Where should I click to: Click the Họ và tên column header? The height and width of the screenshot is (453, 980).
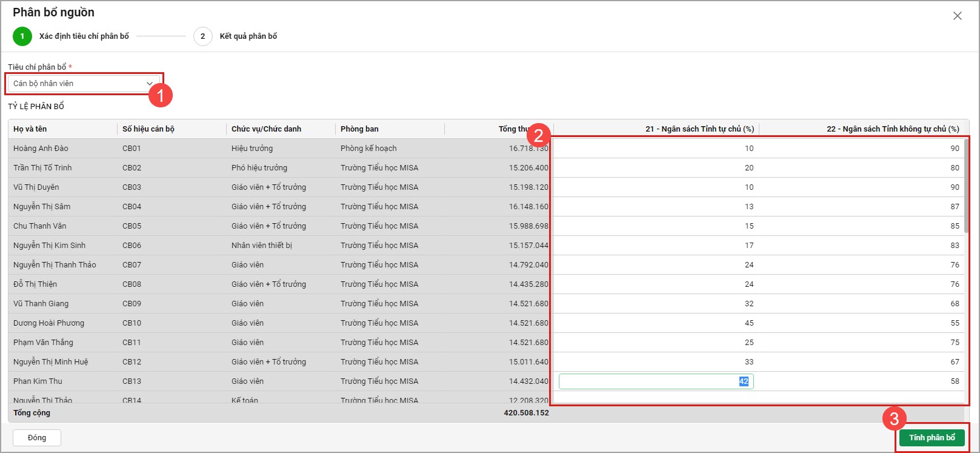coord(30,129)
